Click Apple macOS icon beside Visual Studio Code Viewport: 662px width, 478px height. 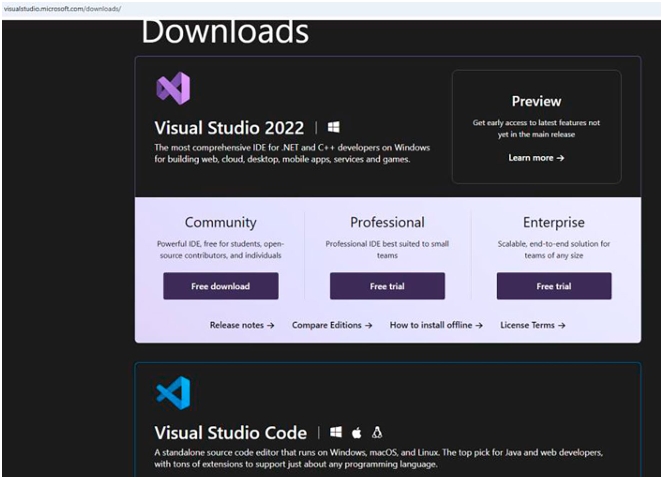coord(356,433)
